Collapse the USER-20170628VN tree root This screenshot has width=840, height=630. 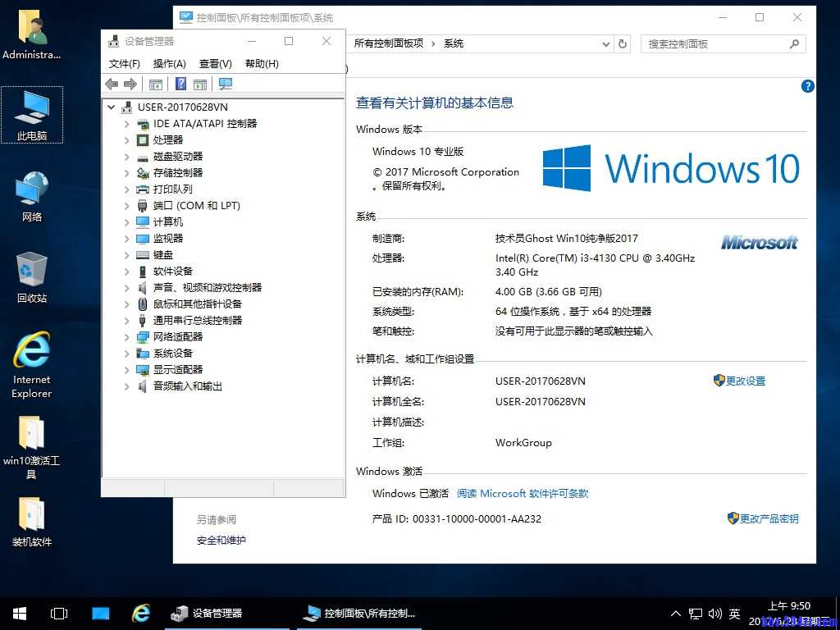pyautogui.click(x=111, y=107)
